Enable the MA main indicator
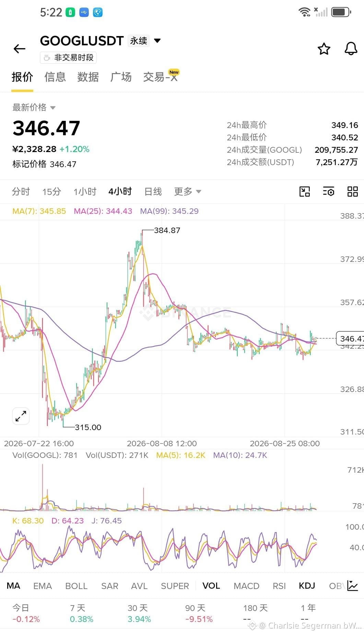This screenshot has height=634, width=364. click(x=13, y=586)
